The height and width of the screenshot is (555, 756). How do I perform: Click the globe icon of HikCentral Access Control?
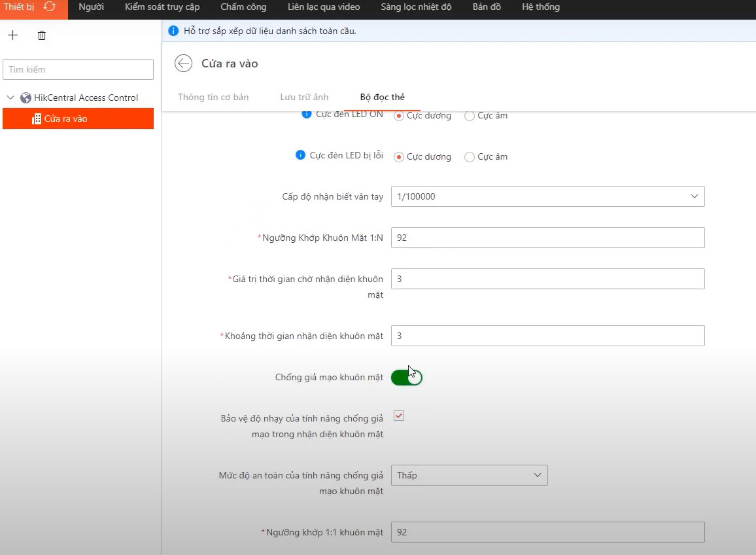(x=26, y=98)
